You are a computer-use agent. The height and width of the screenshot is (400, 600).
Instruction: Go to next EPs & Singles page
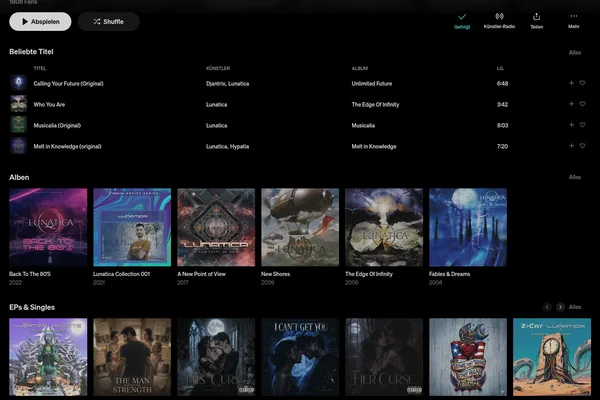pyautogui.click(x=560, y=307)
